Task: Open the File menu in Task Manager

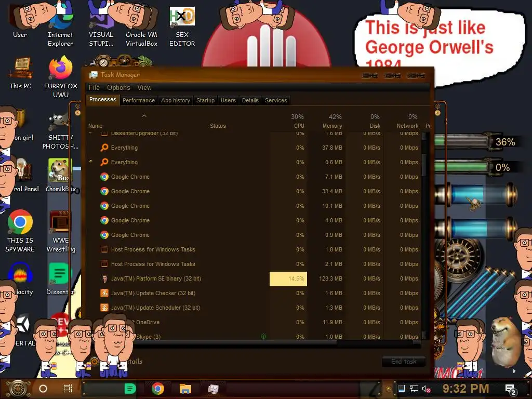Action: tap(94, 87)
